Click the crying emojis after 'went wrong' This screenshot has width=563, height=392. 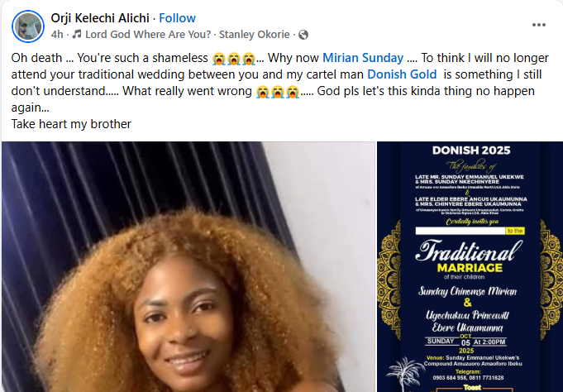278,92
